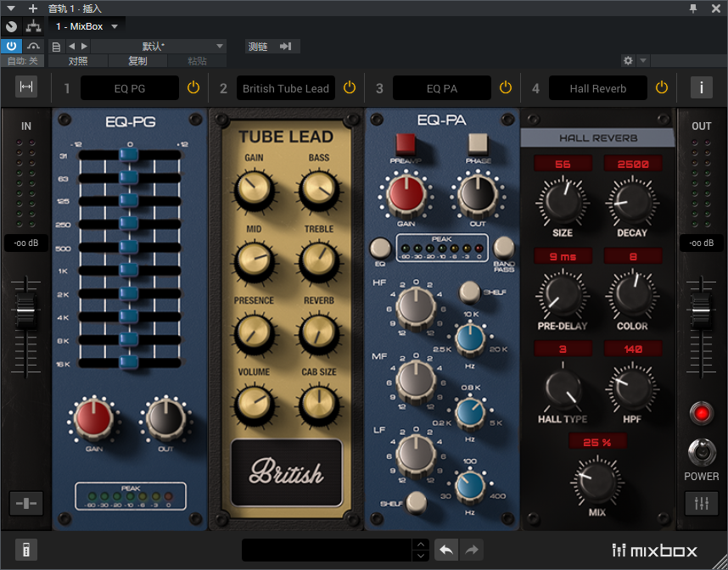Click the 对照 (Compare) button
This screenshot has height=570, width=728.
(x=78, y=61)
